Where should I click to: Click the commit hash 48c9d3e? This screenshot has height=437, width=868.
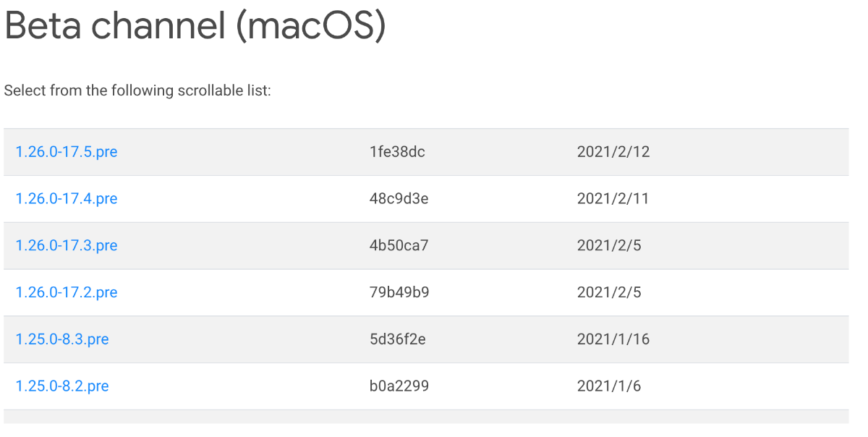pyautogui.click(x=399, y=198)
